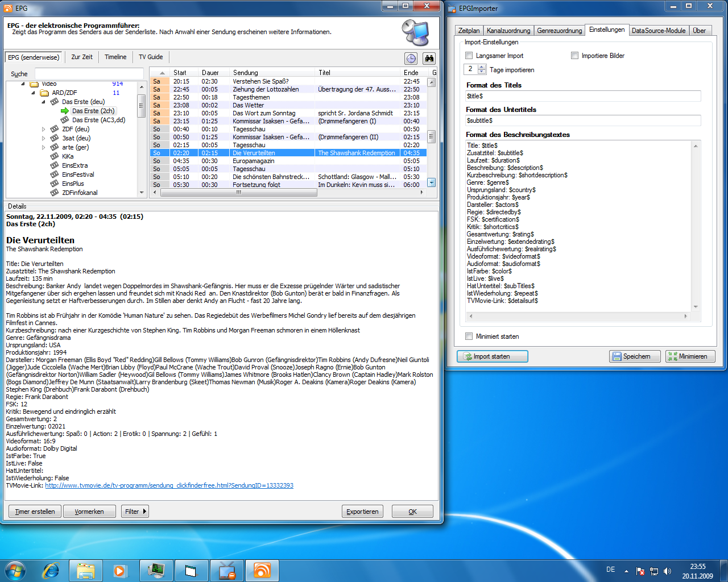
Task: Click the TV application taskbar icon
Action: coord(227,570)
